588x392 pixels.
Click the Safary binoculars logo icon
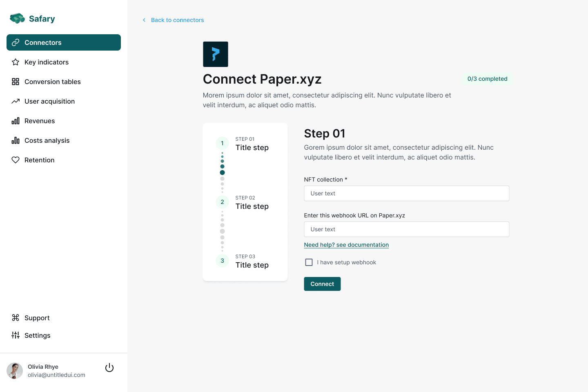[x=17, y=18]
